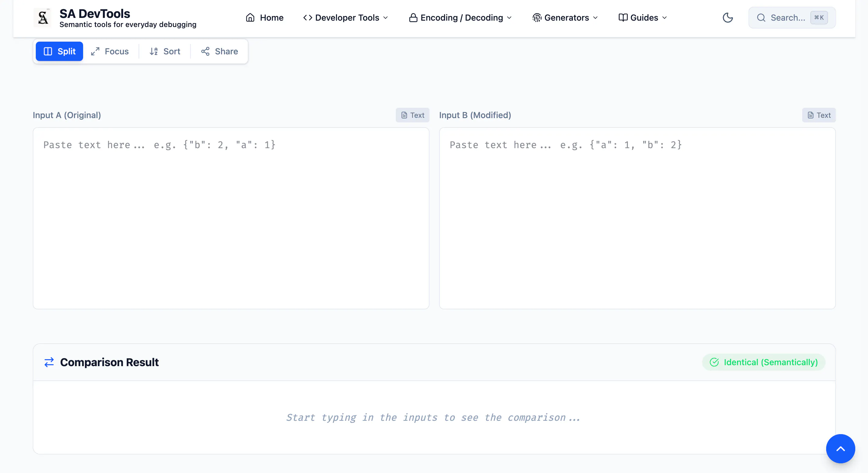Click the magnifier icon in the search box
Image resolution: width=868 pixels, height=473 pixels.
(x=761, y=18)
